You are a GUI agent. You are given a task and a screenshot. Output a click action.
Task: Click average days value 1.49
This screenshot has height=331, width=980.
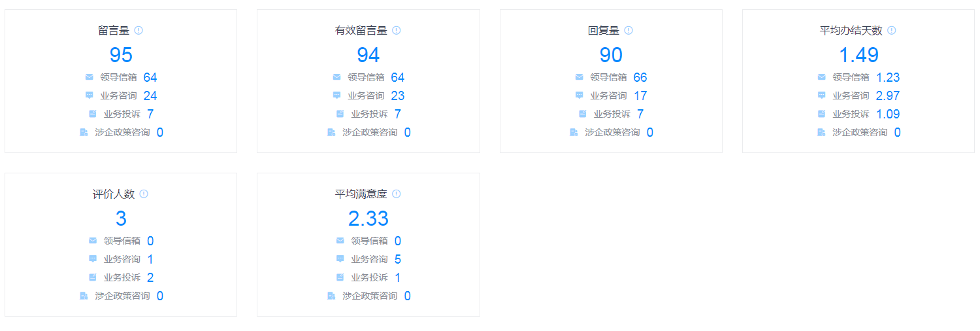[x=858, y=55]
